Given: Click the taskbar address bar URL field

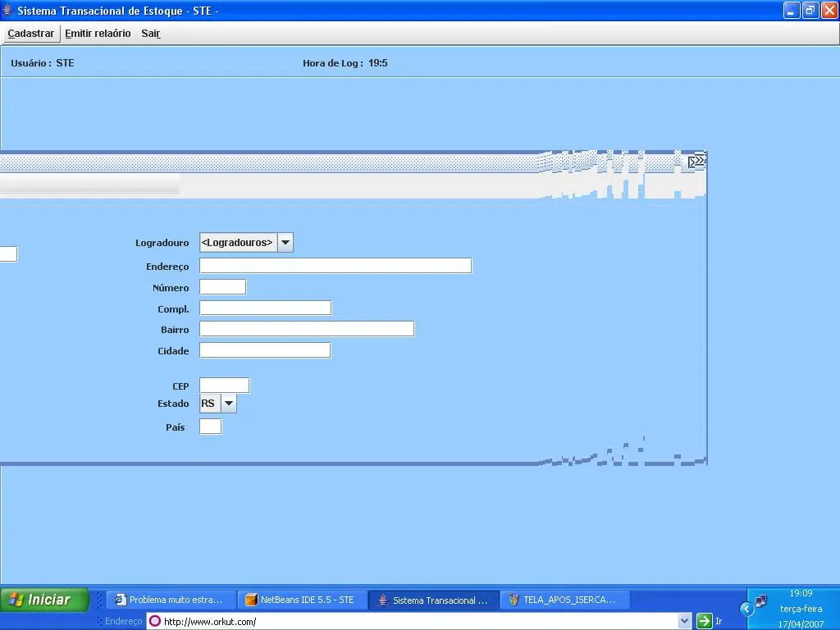Looking at the screenshot, I should [x=413, y=622].
